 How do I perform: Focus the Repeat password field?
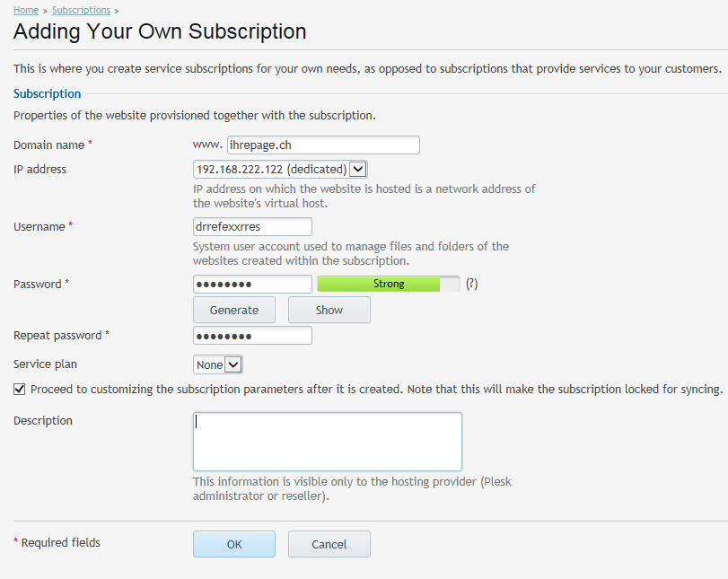click(252, 336)
